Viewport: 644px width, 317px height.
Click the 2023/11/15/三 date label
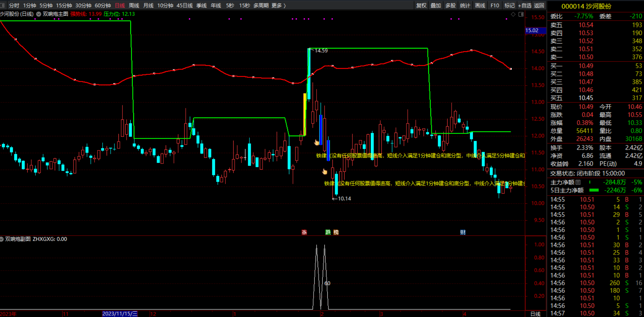[x=120, y=314]
